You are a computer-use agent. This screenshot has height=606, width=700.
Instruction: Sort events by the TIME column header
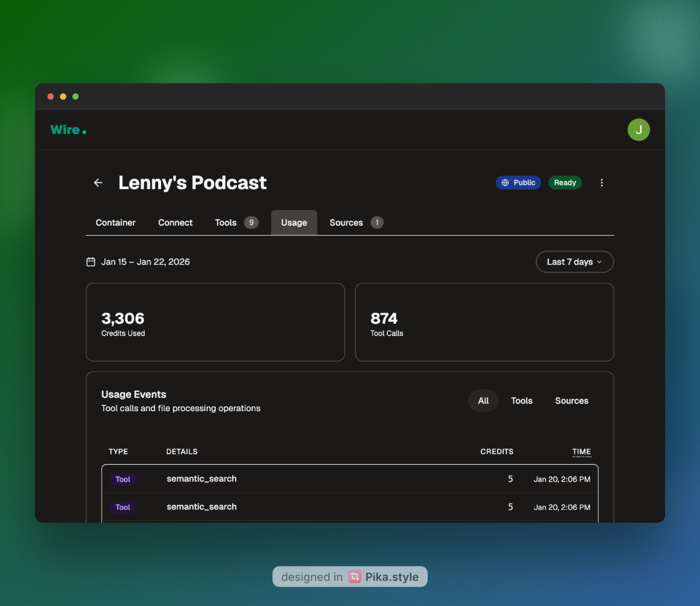pyautogui.click(x=581, y=451)
